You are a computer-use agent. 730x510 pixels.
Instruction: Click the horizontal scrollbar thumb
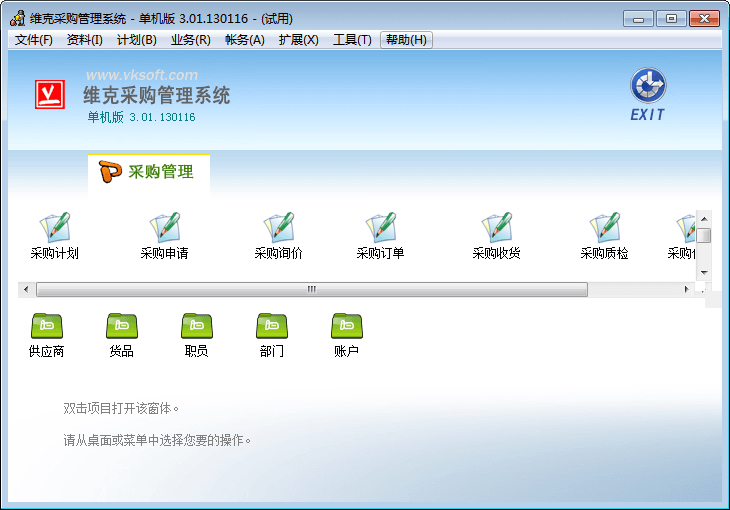click(312, 289)
